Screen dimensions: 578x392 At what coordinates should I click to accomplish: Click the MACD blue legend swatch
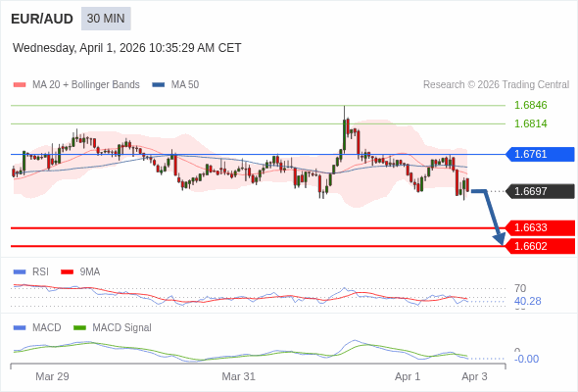(x=20, y=328)
